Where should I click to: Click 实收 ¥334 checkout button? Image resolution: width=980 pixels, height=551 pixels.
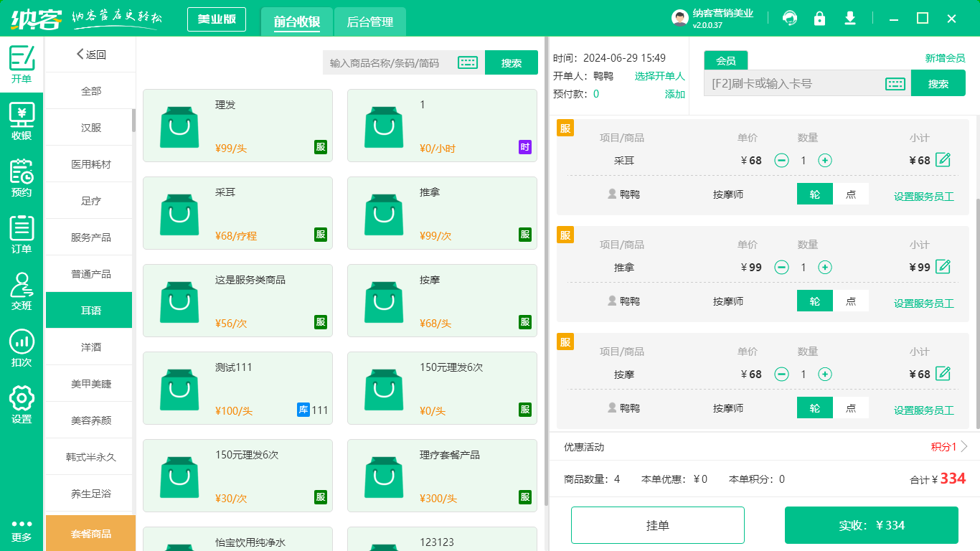tap(871, 525)
